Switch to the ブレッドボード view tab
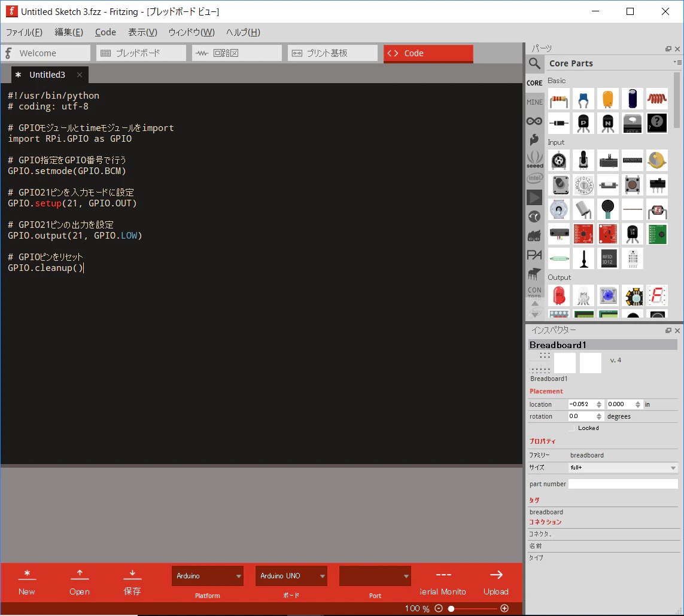This screenshot has width=684, height=616. click(x=141, y=53)
